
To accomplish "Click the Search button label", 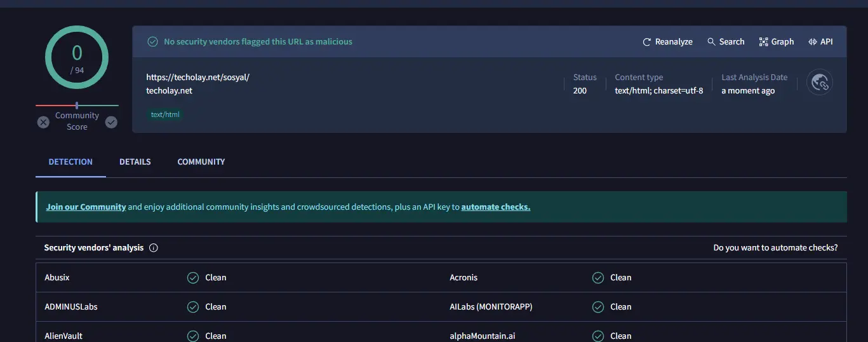I will pos(731,42).
